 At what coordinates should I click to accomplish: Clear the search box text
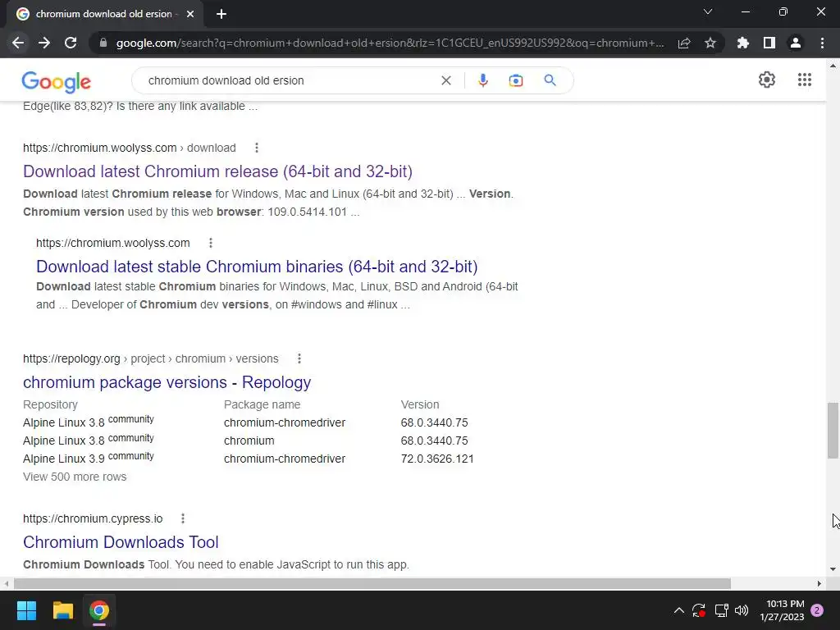[x=445, y=80]
